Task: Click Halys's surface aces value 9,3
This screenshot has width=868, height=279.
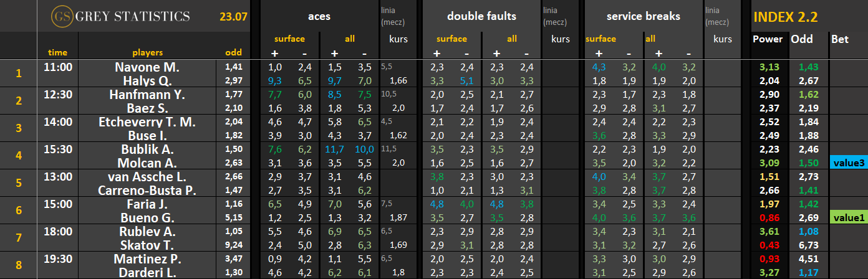Action: [x=276, y=80]
